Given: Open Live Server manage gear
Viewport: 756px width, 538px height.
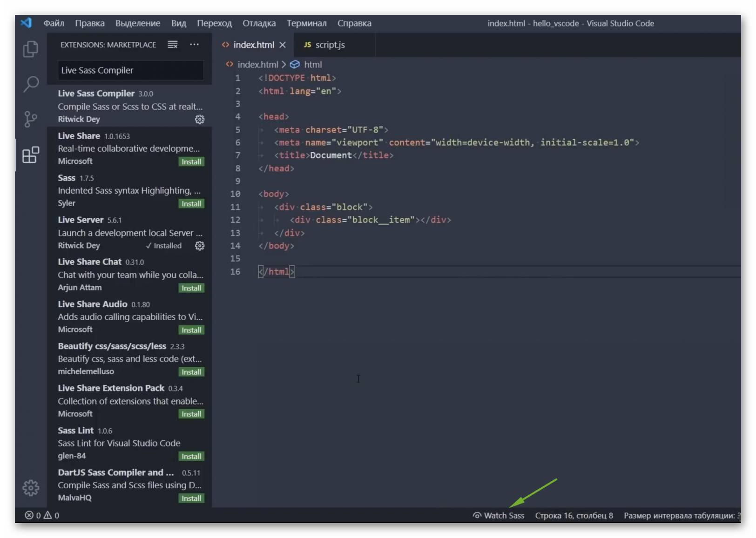Looking at the screenshot, I should [200, 246].
